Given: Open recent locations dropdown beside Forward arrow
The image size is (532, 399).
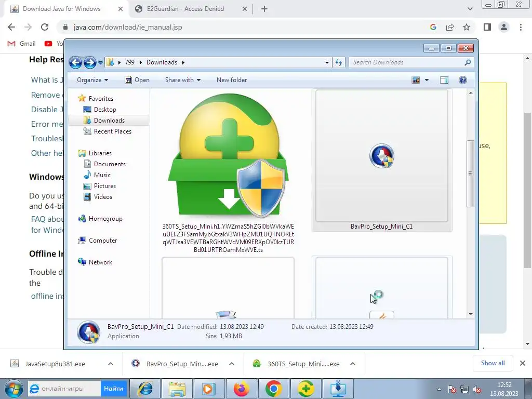Looking at the screenshot, I should (100, 63).
